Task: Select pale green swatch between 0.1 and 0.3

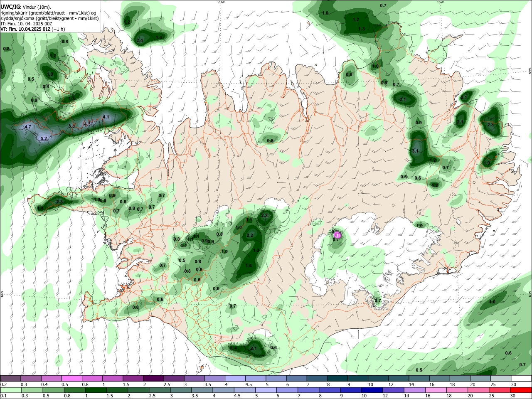Action: [x=12, y=390]
